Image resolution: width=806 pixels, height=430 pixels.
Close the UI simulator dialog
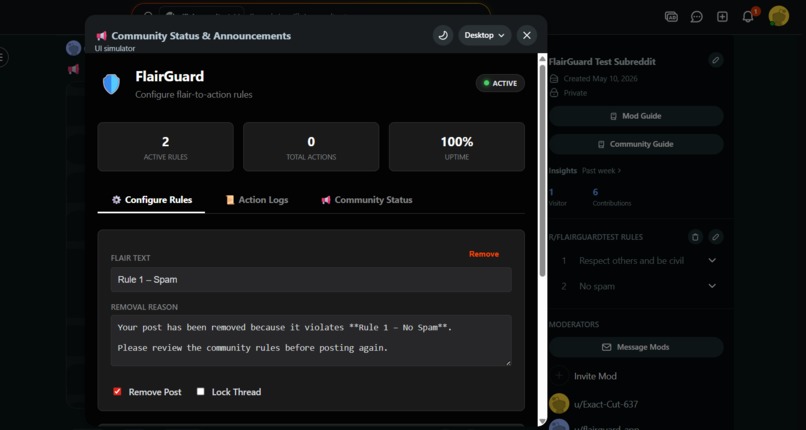pos(526,35)
